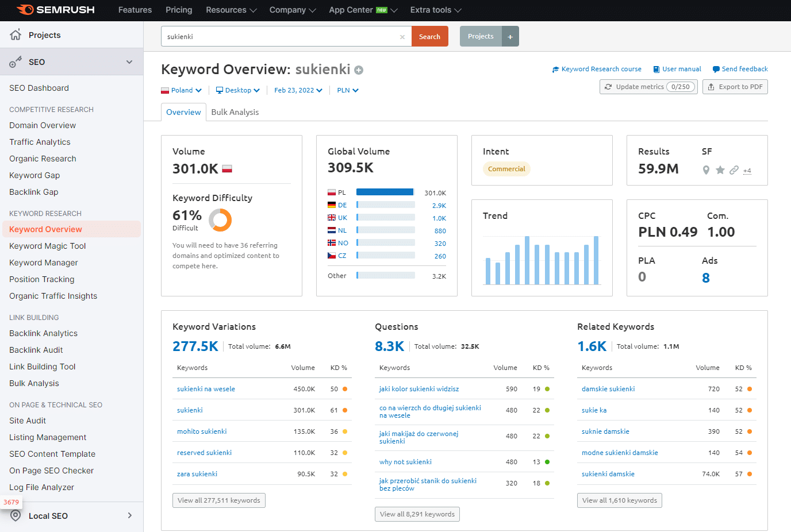Image resolution: width=791 pixels, height=532 pixels.
Task: Click the Projects home icon in sidebar
Action: [x=16, y=35]
